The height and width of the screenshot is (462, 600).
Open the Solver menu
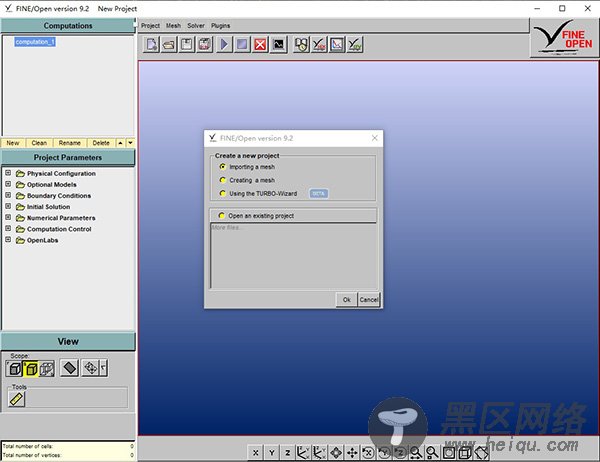(x=196, y=26)
